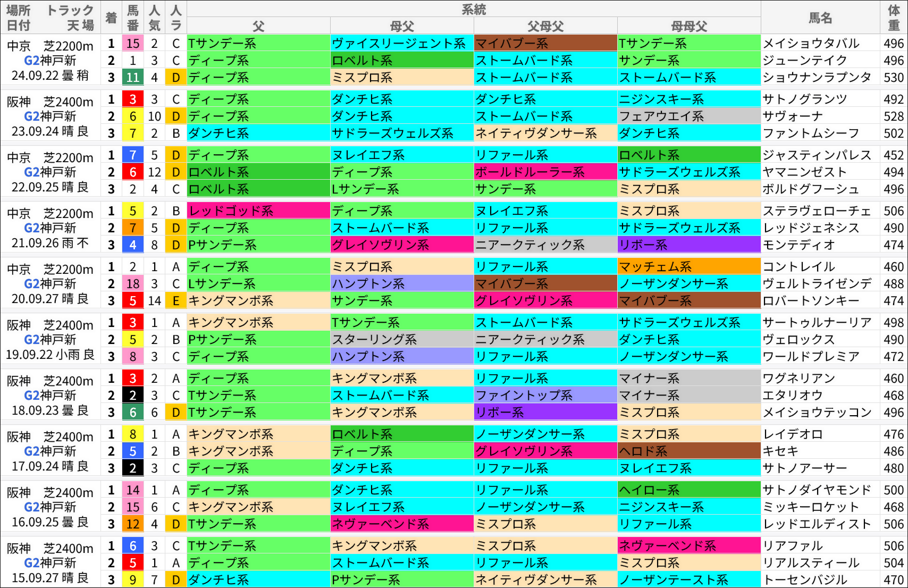Click race date 16.09.25 曇 良
The image size is (908, 588).
[51, 522]
